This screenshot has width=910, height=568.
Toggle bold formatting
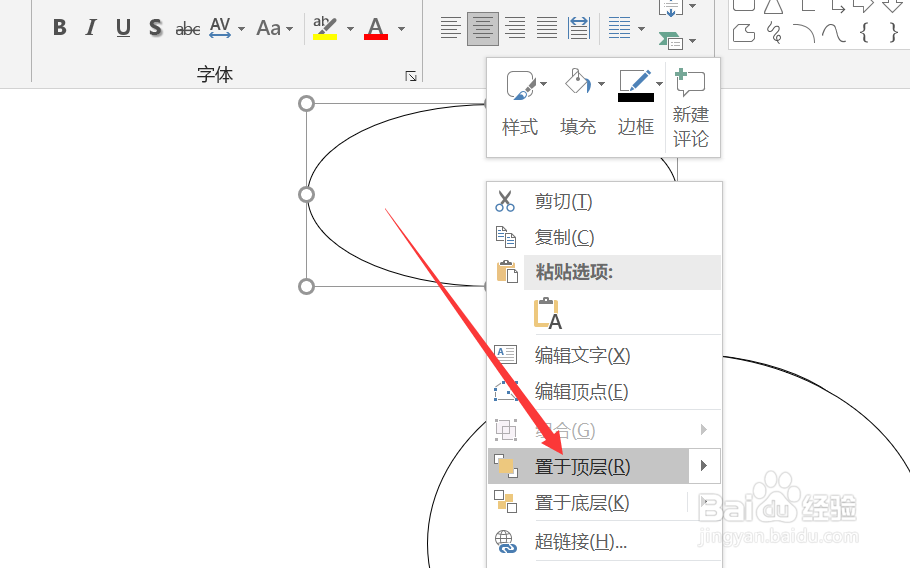pos(60,27)
